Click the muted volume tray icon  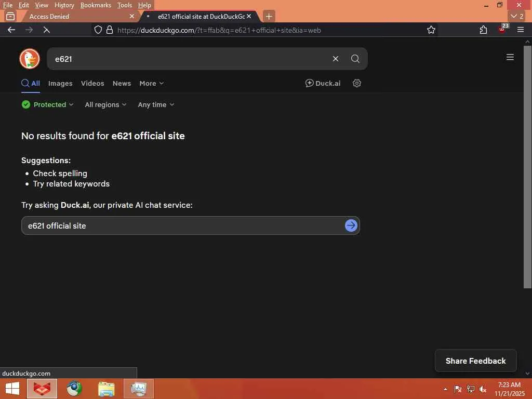tap(483, 389)
